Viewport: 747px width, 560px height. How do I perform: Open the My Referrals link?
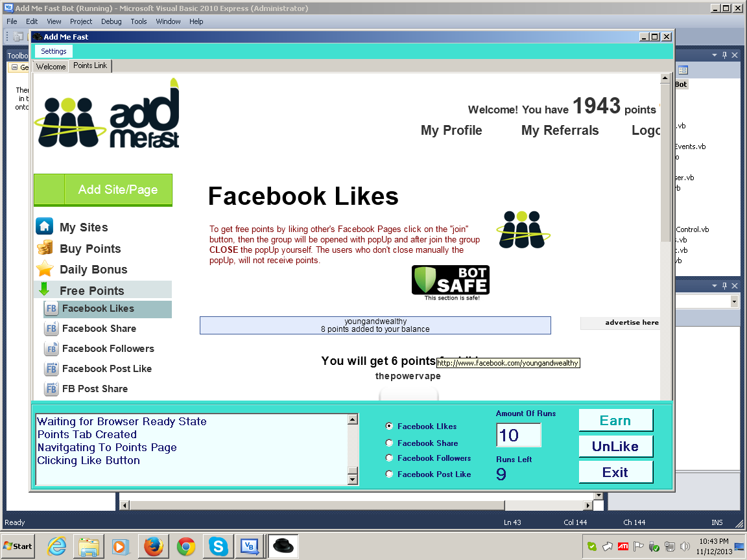coord(560,130)
